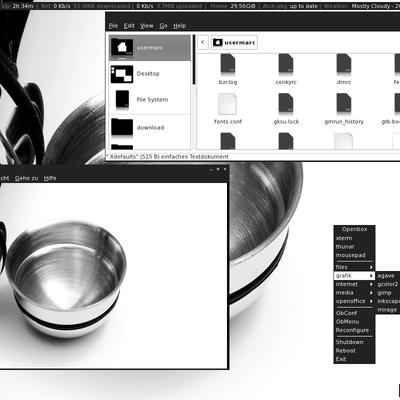The image size is (400, 400).
Task: Choose Reconfigure in Openbox menu
Action: [355, 330]
